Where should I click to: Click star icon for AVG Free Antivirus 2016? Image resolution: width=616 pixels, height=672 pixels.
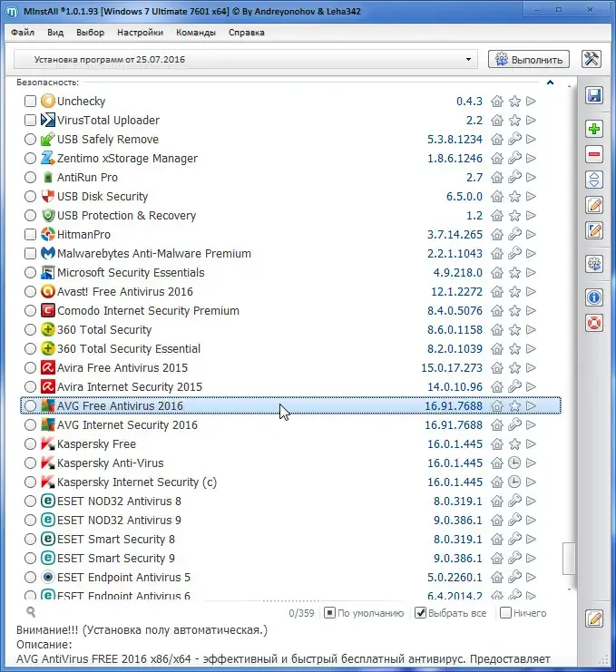(514, 406)
